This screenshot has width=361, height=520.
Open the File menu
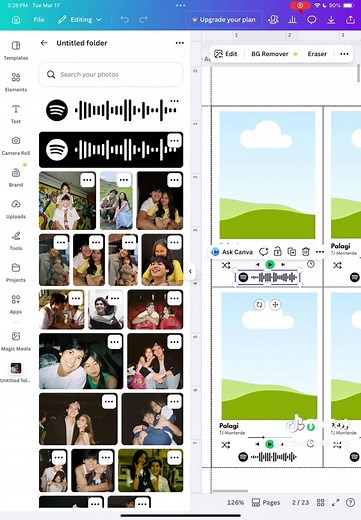coord(39,20)
